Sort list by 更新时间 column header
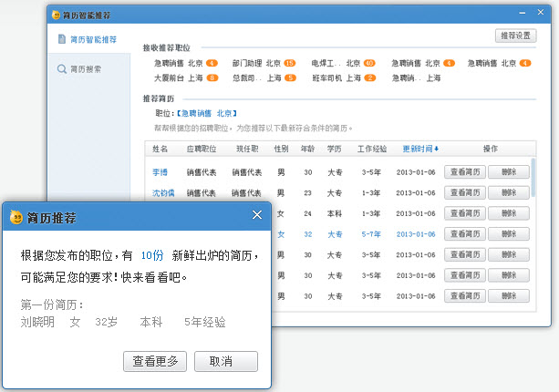The height and width of the screenshot is (392, 559). coord(420,149)
